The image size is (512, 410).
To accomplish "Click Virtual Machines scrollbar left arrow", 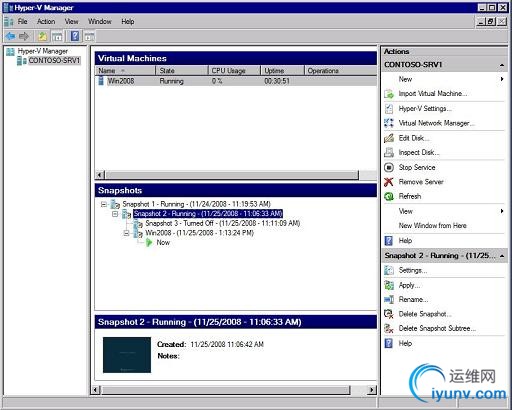I will [100, 175].
